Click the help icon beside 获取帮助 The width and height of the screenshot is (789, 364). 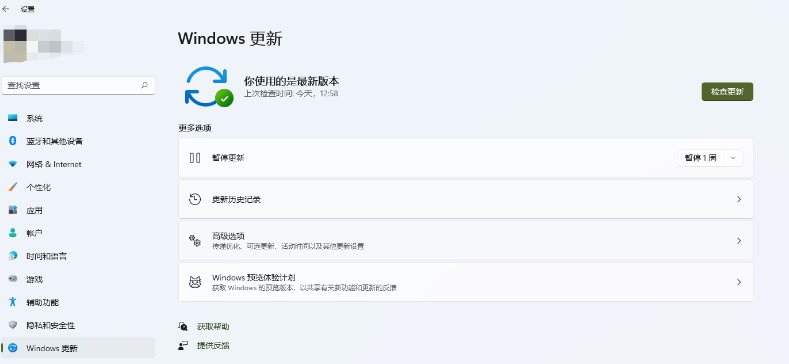click(x=183, y=326)
